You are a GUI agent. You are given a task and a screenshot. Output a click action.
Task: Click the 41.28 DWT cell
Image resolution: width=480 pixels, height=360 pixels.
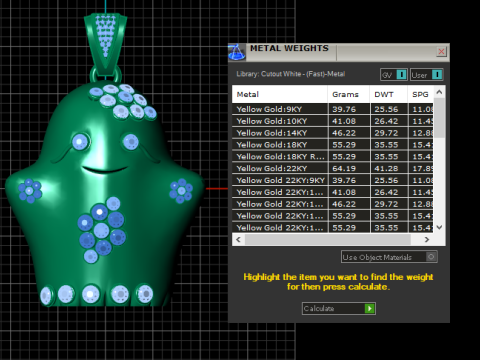click(x=389, y=168)
